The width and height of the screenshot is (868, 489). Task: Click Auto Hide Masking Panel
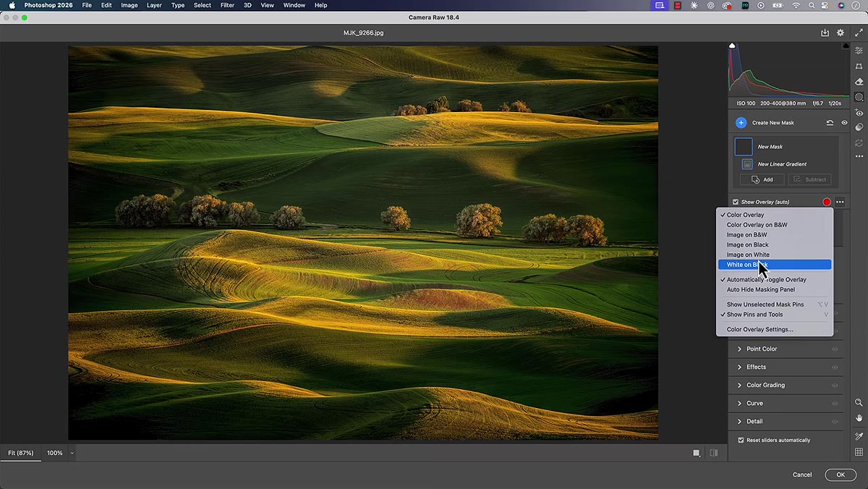coord(775,289)
